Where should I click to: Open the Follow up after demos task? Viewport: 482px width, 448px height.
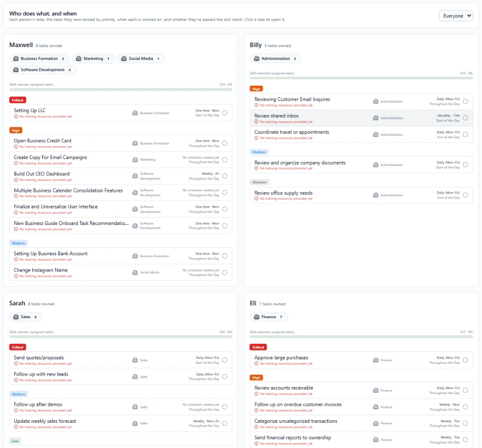pos(121,407)
